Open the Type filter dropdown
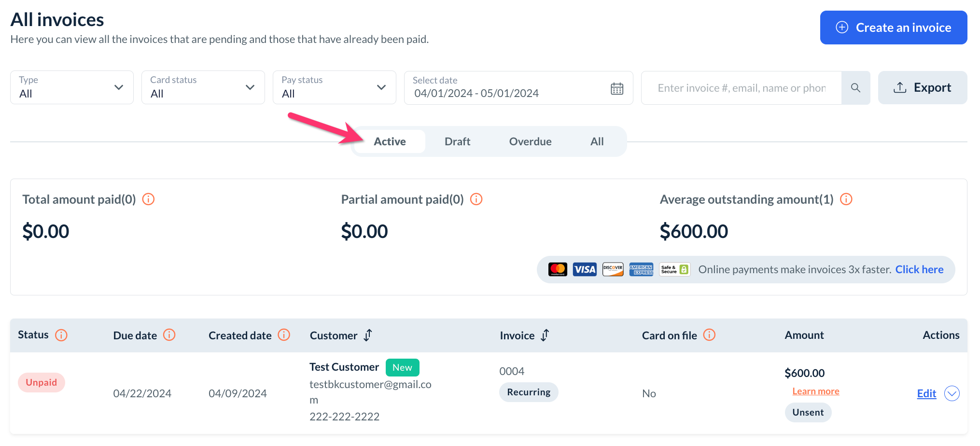The image size is (980, 446). tap(71, 87)
